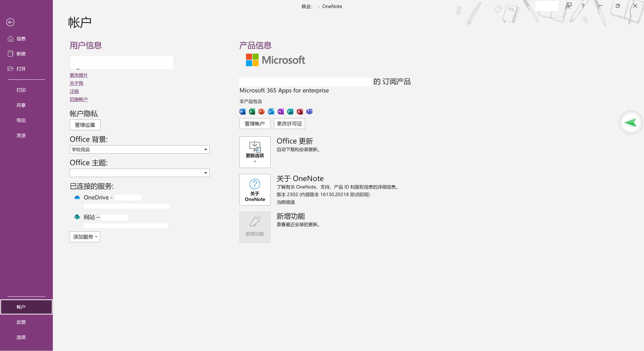The height and width of the screenshot is (351, 644).
Task: Click the back arrow icon
Action: (10, 22)
